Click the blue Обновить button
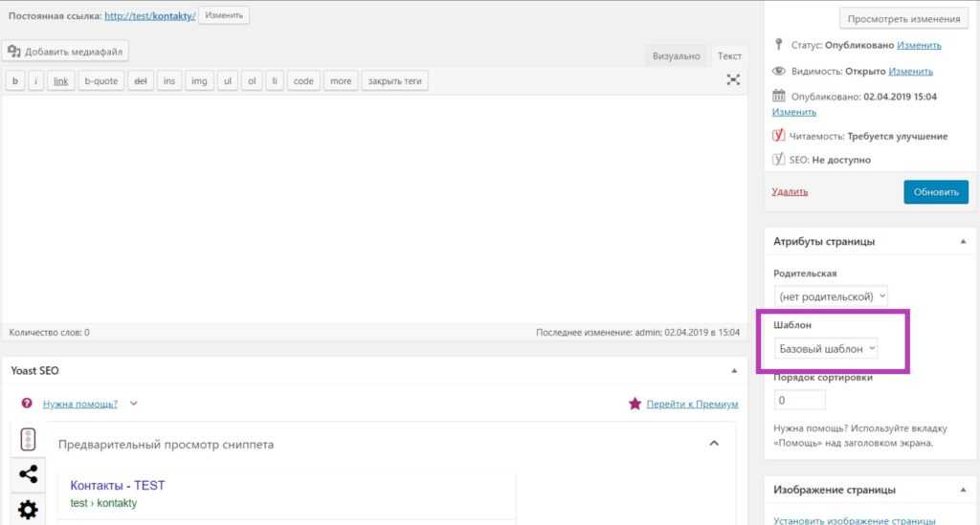Viewport: 980px width, 525px height. (935, 191)
